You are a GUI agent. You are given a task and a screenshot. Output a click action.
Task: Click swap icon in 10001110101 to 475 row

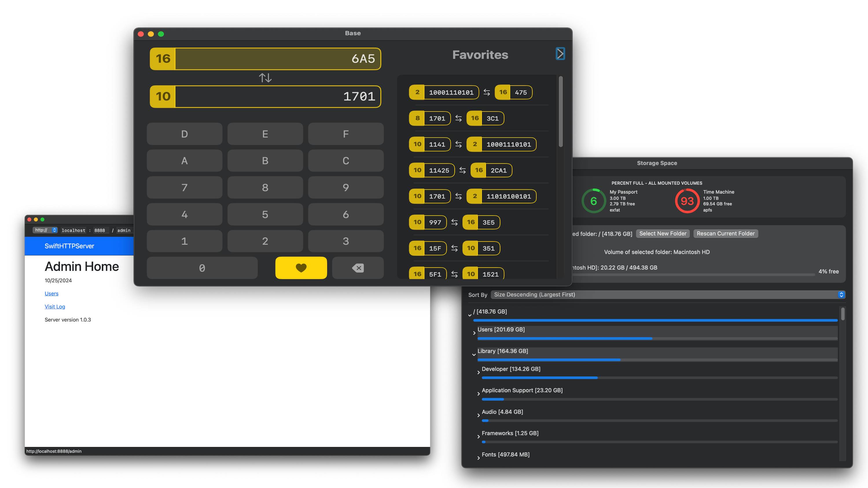(487, 92)
